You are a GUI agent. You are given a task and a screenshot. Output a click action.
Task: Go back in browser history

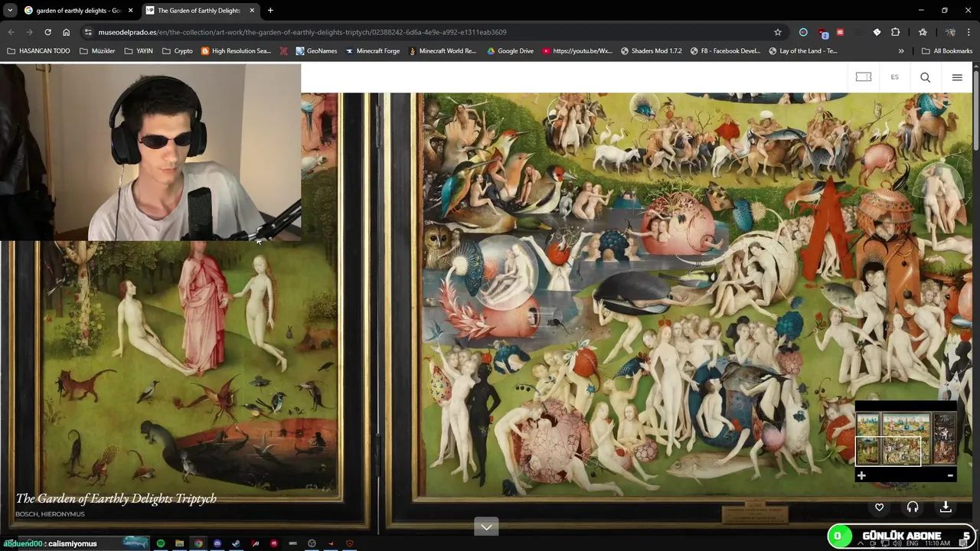tap(11, 32)
